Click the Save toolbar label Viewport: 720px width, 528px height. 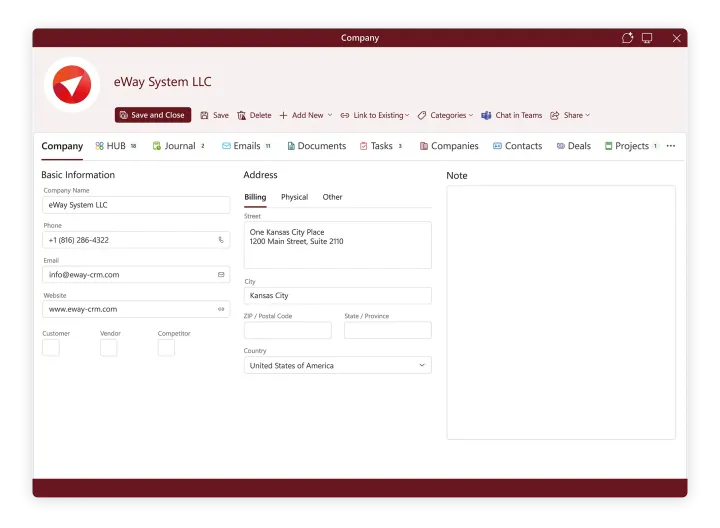click(221, 115)
